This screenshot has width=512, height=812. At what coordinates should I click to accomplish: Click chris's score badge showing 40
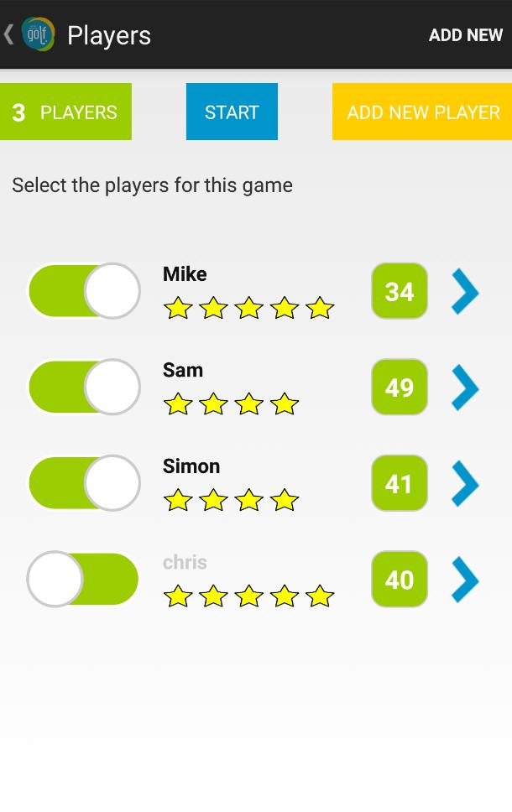[400, 579]
